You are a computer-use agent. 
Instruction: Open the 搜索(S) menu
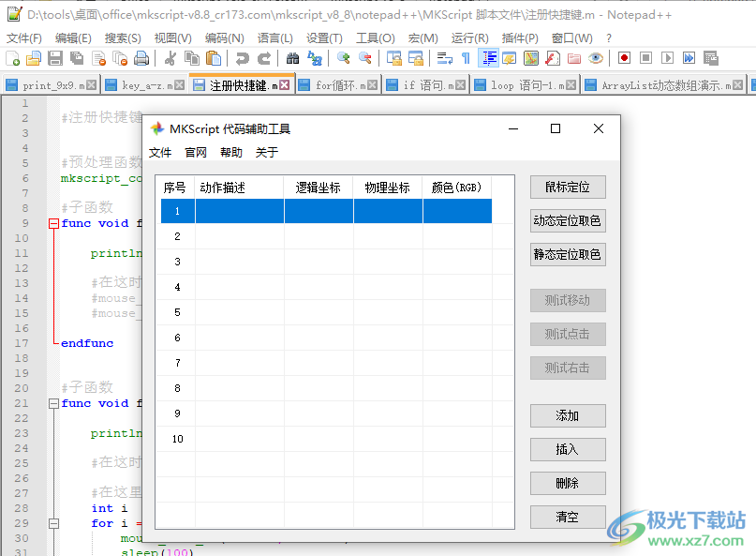pos(123,38)
